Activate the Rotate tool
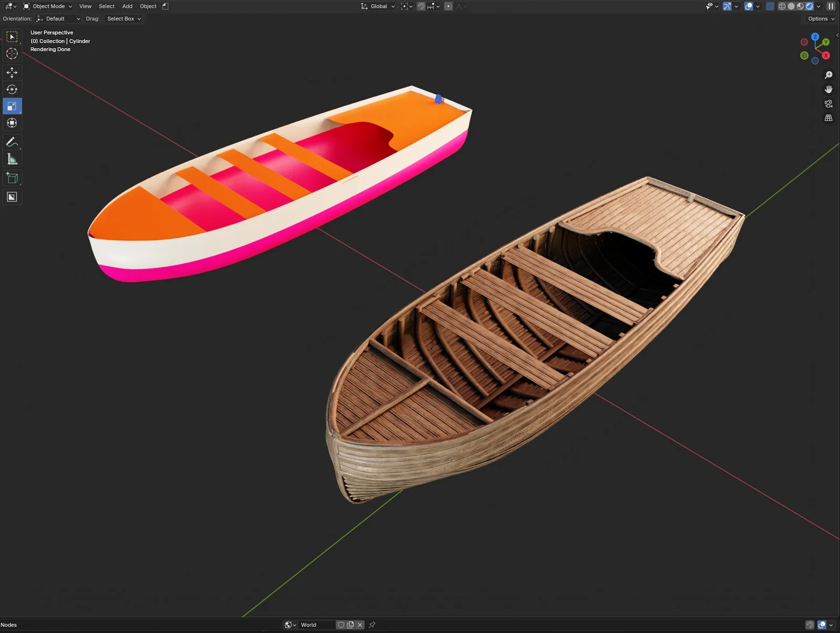The image size is (840, 633). pyautogui.click(x=12, y=89)
